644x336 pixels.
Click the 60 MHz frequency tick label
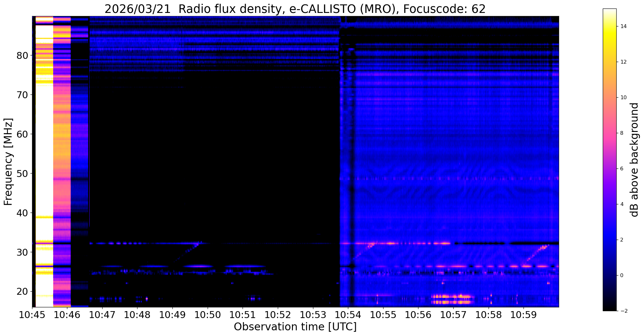[22, 134]
